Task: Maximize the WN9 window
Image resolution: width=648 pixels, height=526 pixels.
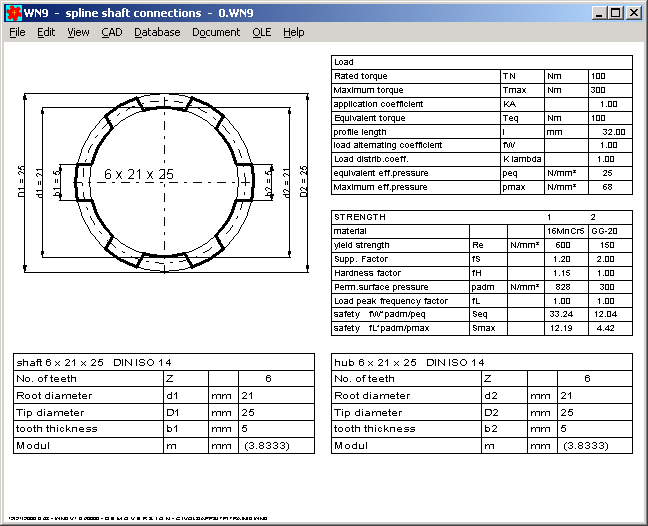Action: [616, 13]
